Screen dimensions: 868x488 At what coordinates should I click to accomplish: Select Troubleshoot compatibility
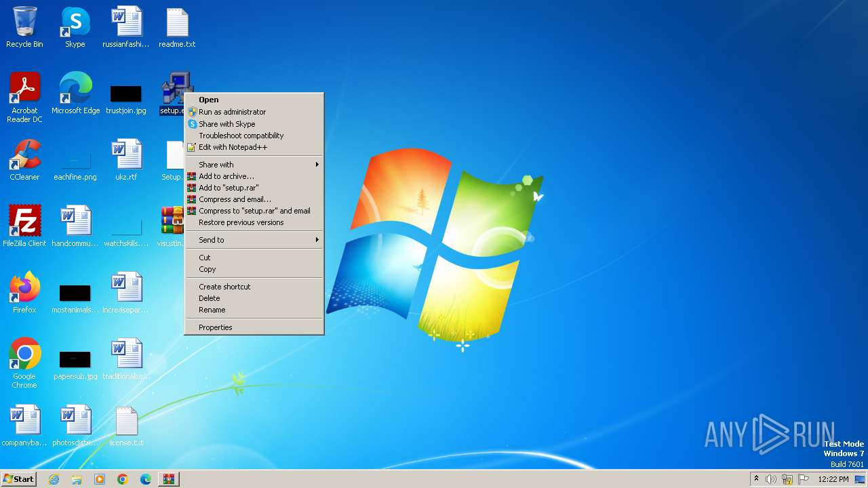254,136
